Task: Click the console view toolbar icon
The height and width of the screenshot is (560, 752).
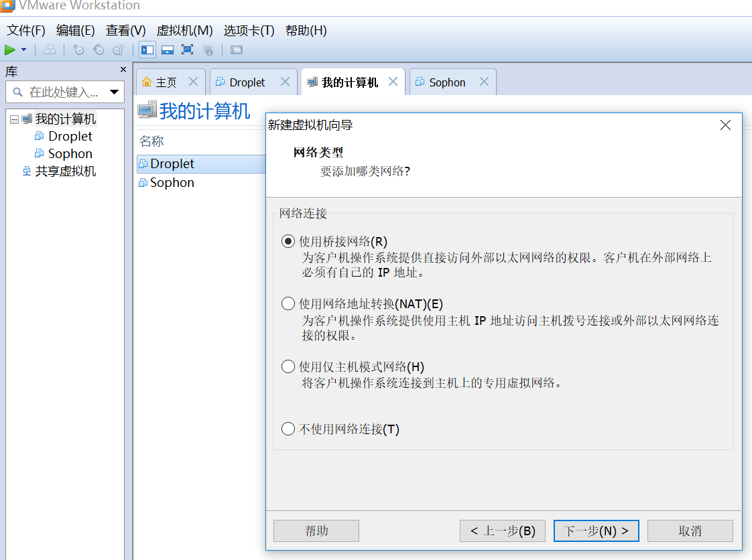Action: point(237,50)
